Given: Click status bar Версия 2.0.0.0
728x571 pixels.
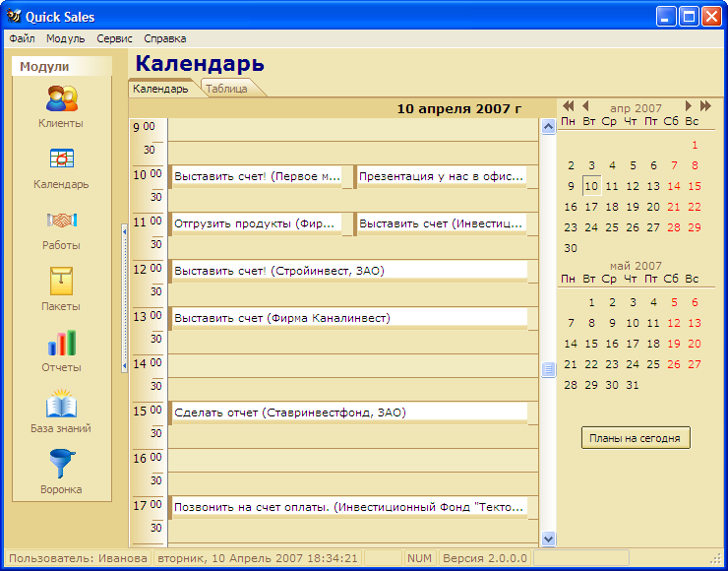Looking at the screenshot, I should pos(485,558).
